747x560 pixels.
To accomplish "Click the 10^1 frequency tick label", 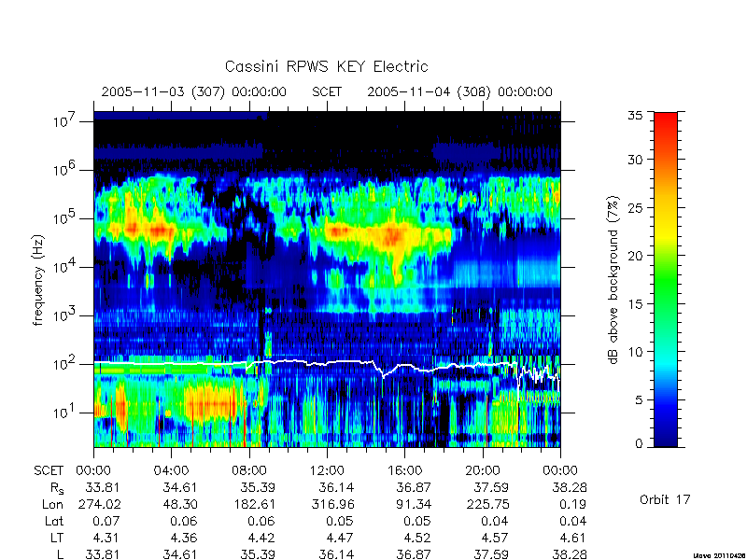I will point(65,413).
